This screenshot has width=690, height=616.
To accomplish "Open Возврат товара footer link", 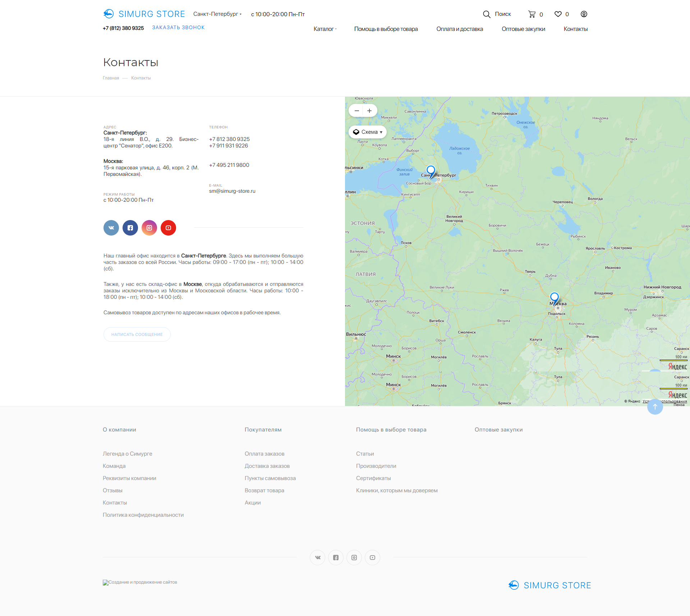I will point(264,490).
